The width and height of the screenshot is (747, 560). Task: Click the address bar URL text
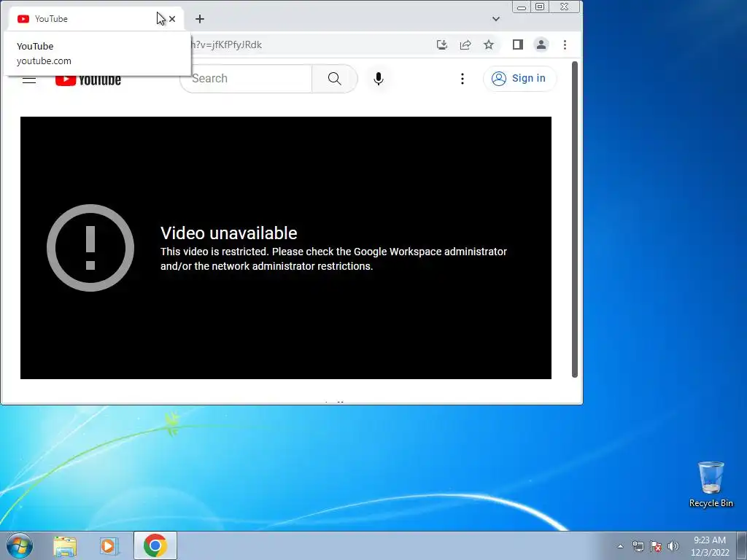pos(227,44)
